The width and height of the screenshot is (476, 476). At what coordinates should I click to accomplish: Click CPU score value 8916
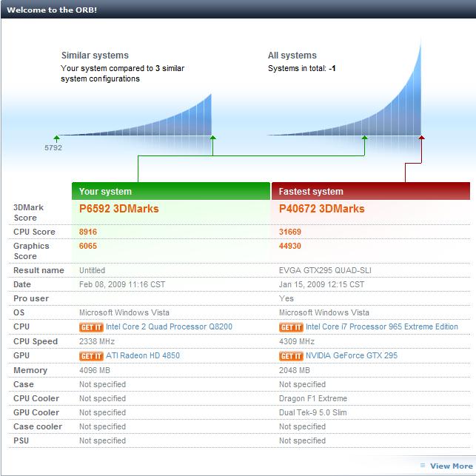tap(88, 232)
